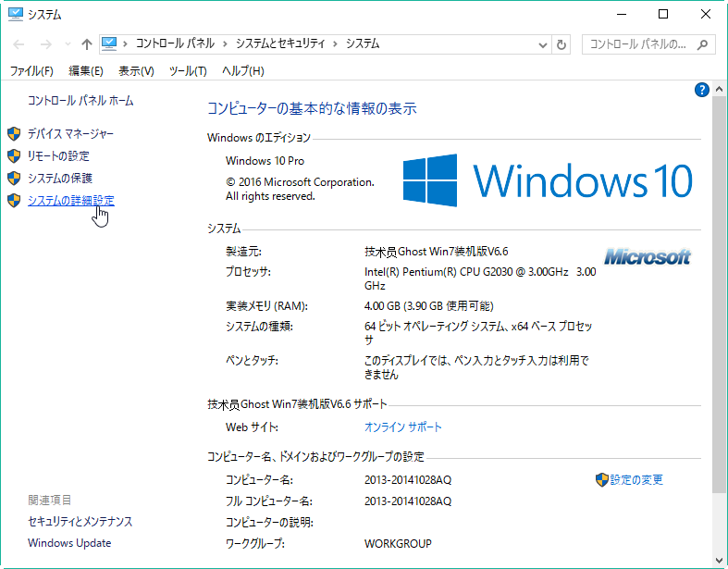Open システムの保護 link
728x569 pixels.
tap(60, 179)
